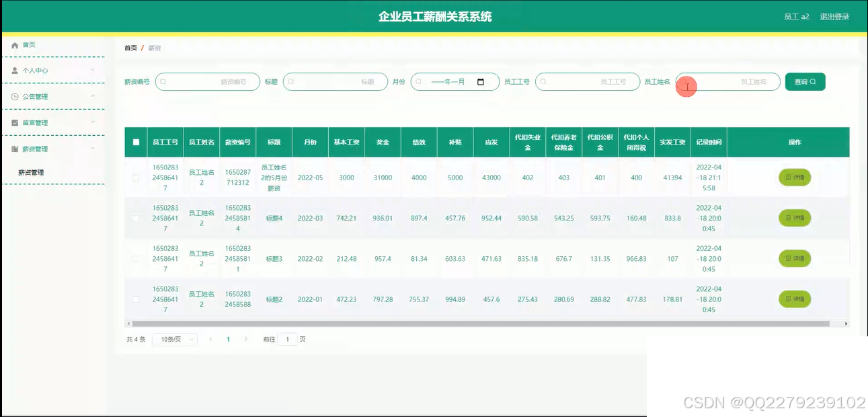
Task: Click the 留言管理 message icon
Action: point(15,122)
